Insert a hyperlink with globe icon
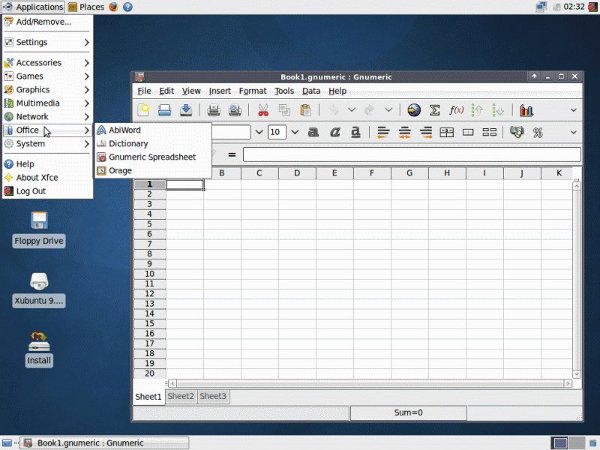The height and width of the screenshot is (450, 600). coord(414,110)
